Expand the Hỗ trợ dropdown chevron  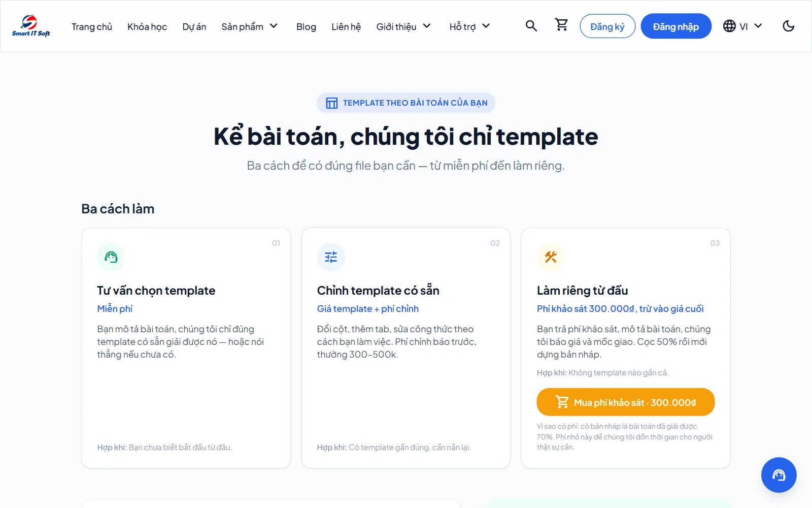(486, 26)
